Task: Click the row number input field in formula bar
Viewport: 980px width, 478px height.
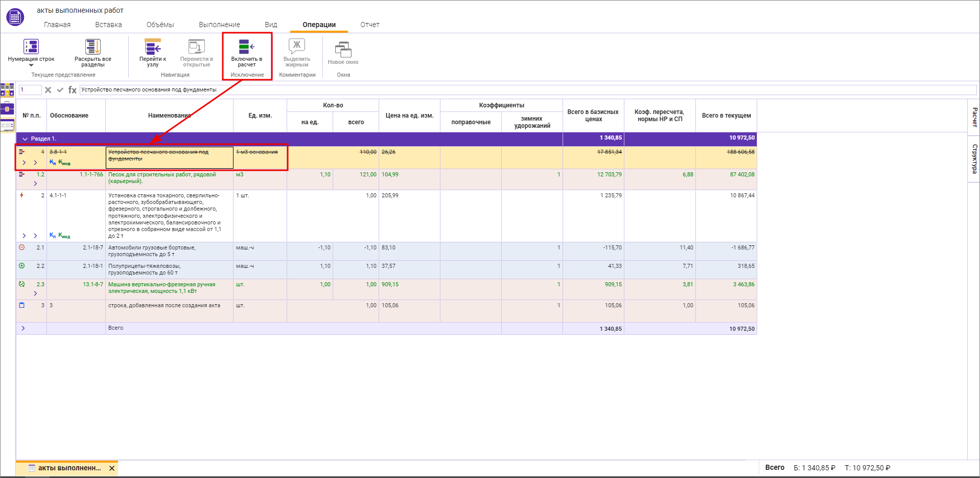Action: pos(30,90)
